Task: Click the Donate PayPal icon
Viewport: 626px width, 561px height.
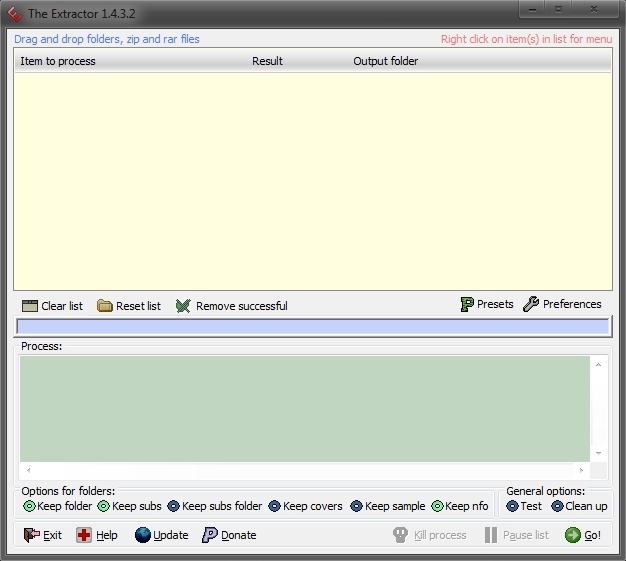Action: (210, 535)
